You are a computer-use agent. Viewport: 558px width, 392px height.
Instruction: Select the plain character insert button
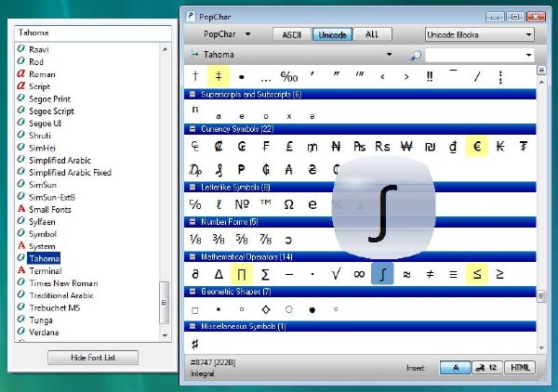tap(455, 368)
